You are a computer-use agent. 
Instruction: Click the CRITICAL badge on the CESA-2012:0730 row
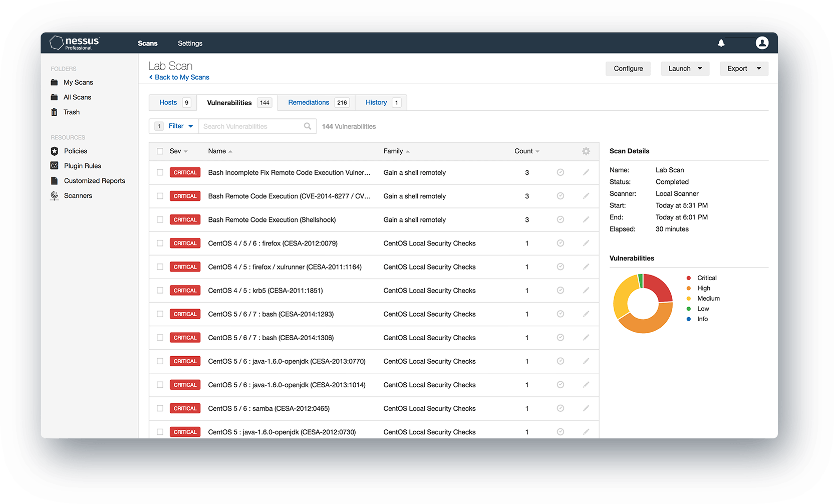point(185,432)
